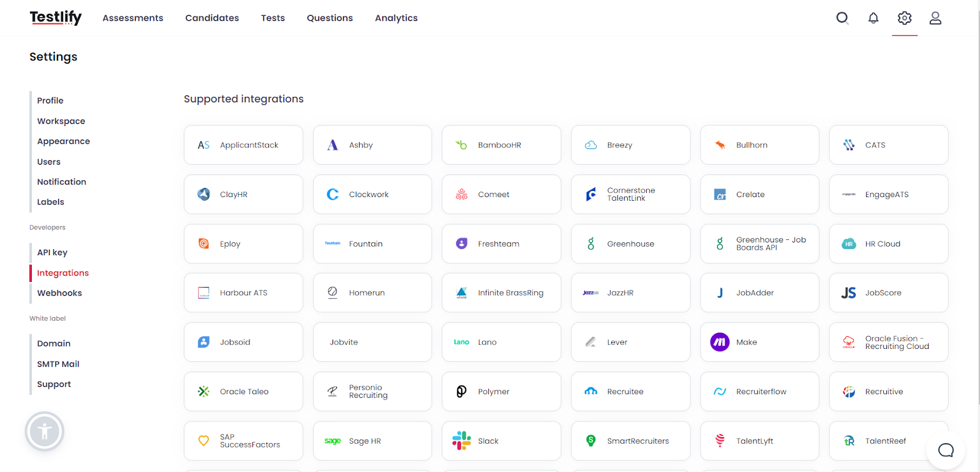Click the Recruitive colorful logo icon
980x472 pixels.
point(849,392)
